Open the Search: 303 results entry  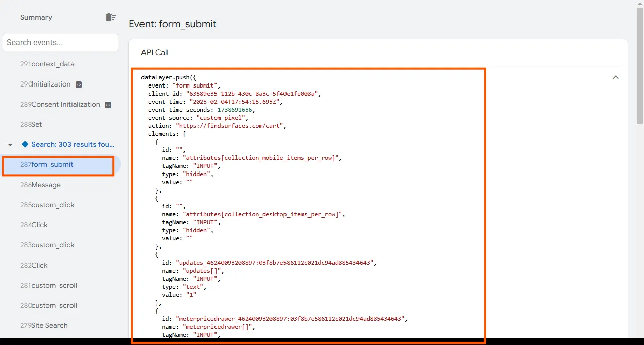73,144
